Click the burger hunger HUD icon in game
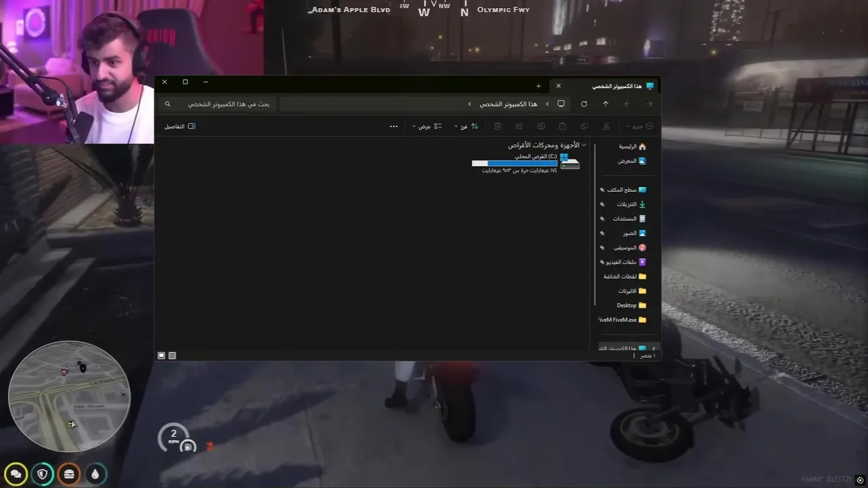The width and height of the screenshot is (868, 488). point(69,474)
